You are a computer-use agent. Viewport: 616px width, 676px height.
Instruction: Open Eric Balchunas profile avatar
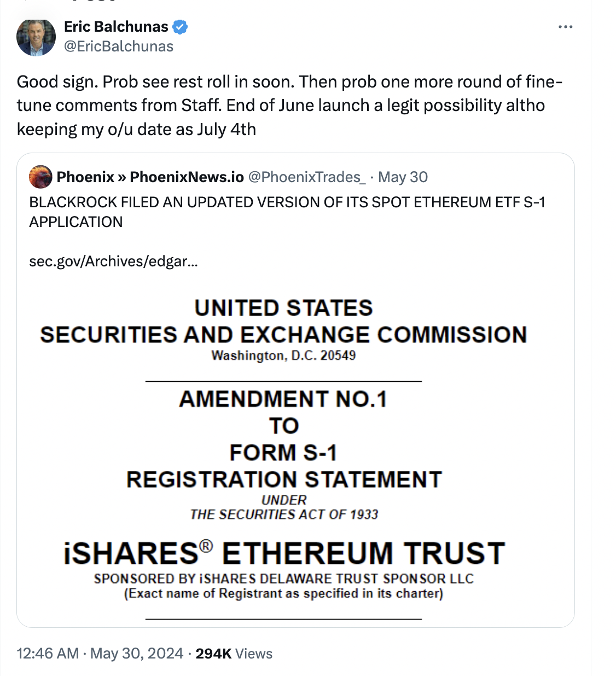click(36, 37)
